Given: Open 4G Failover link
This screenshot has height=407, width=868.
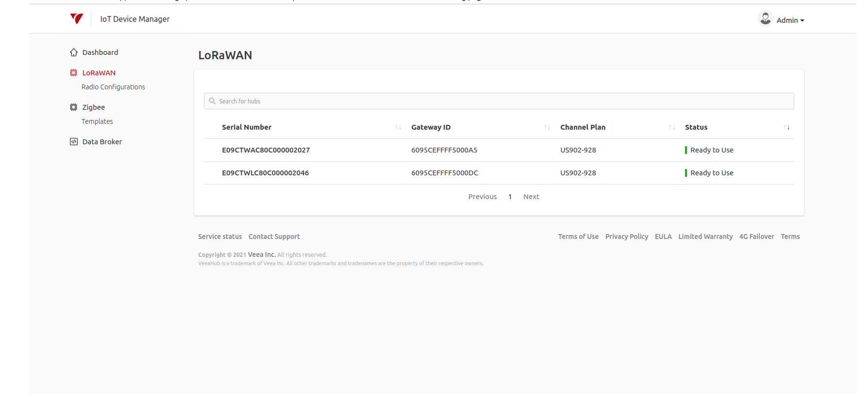Looking at the screenshot, I should (756, 237).
